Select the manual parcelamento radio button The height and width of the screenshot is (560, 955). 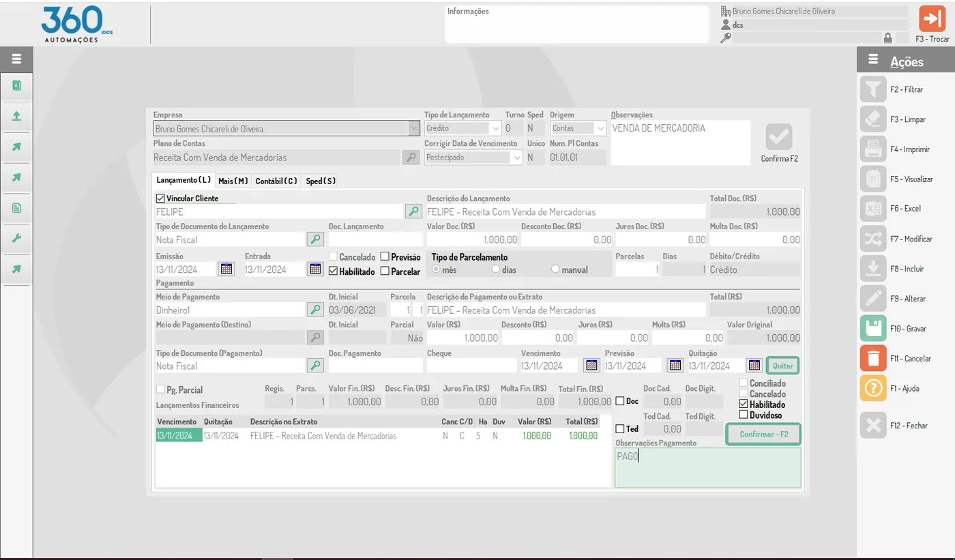point(555,269)
